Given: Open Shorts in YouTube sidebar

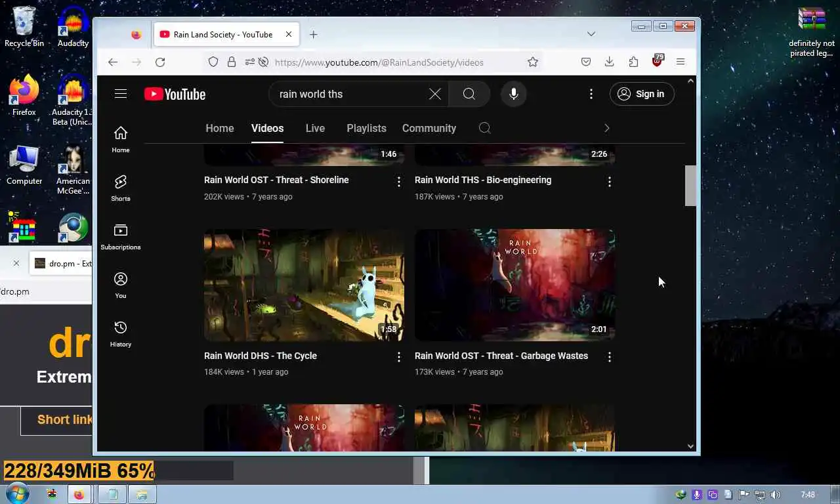Looking at the screenshot, I should 121,188.
